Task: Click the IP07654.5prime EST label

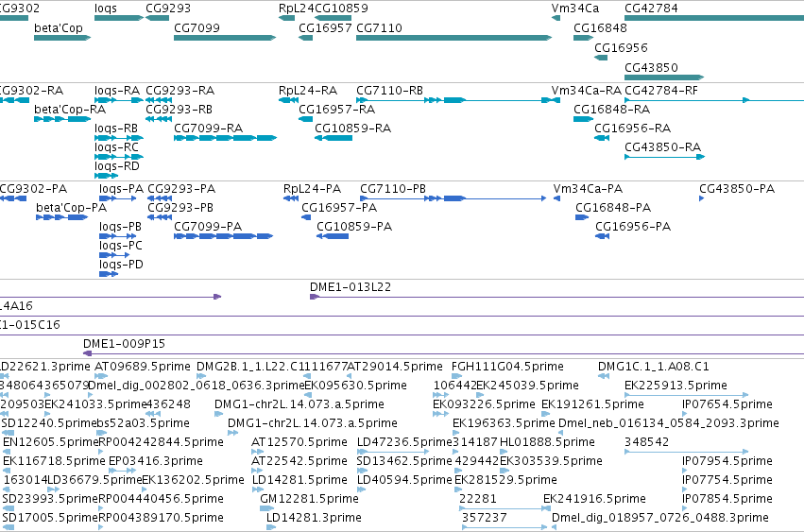Action: 727,404
